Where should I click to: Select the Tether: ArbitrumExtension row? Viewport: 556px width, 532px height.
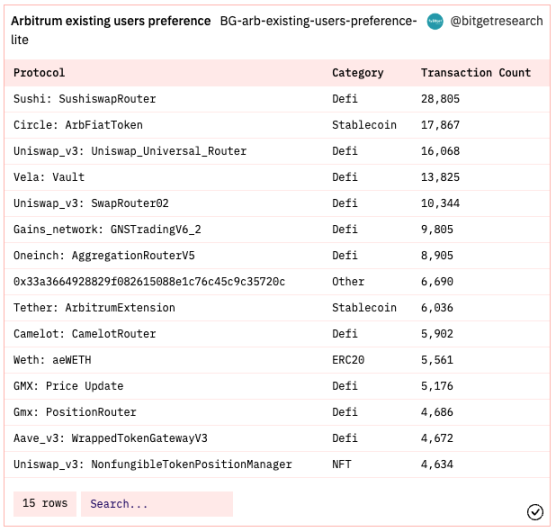[x=277, y=308]
